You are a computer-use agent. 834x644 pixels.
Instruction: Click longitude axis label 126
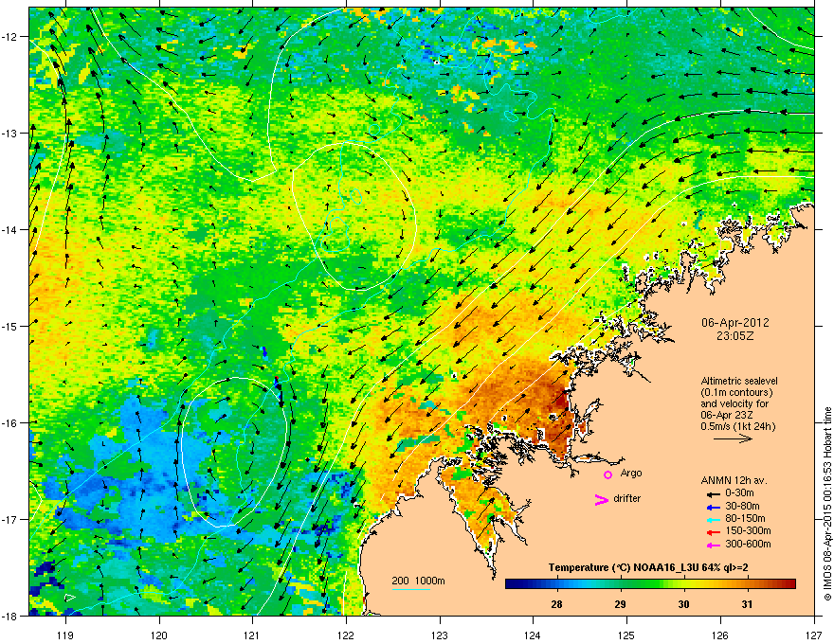[x=720, y=635]
